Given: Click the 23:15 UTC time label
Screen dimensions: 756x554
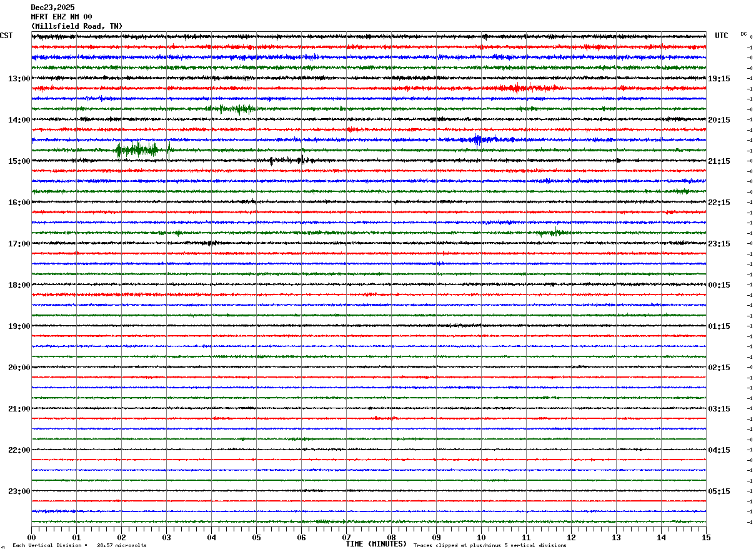Looking at the screenshot, I should click(x=719, y=244).
